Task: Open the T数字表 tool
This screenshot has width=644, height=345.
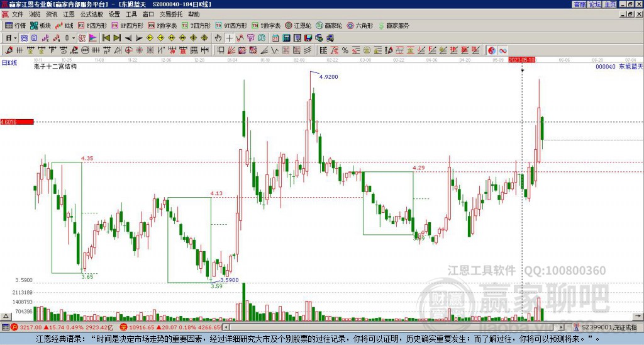Action: [266, 25]
